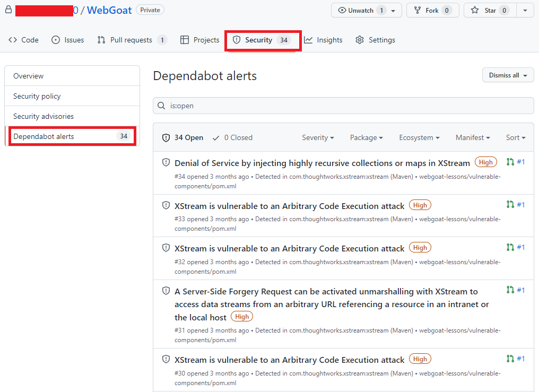539x392 pixels.
Task: Click the High label on Denial of Service alert
Action: (486, 162)
